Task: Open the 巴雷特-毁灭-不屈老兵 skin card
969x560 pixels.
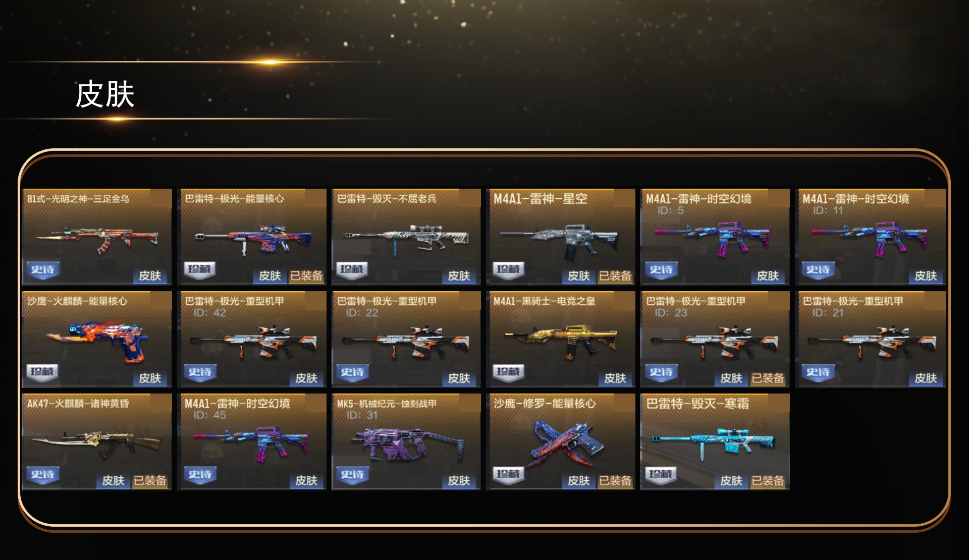Action: 406,237
